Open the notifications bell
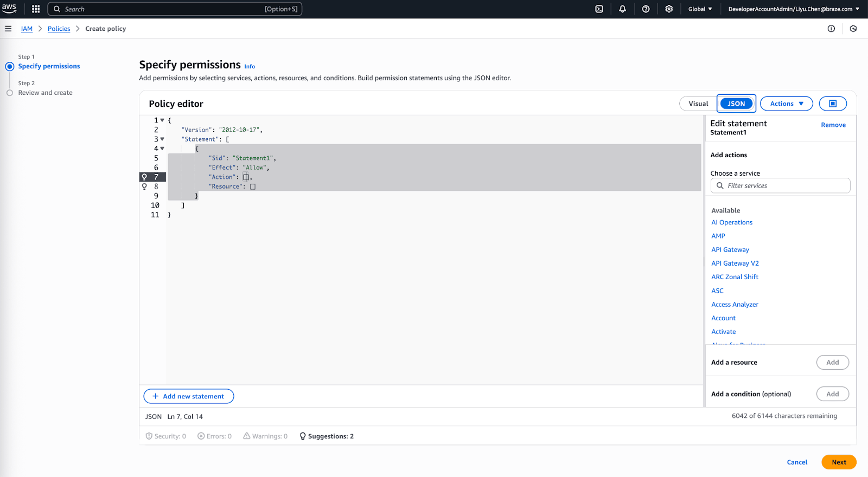The height and width of the screenshot is (477, 868). (622, 9)
